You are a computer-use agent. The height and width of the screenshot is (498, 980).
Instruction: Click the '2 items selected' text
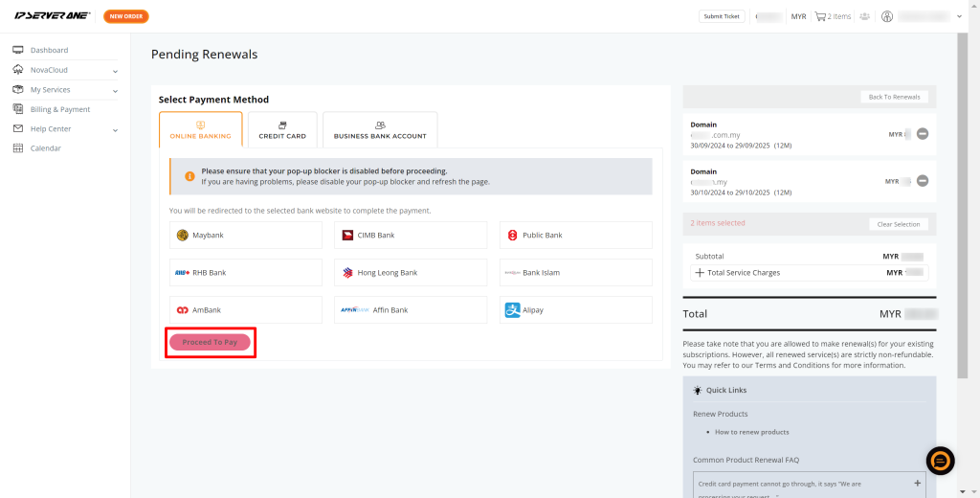pos(718,223)
